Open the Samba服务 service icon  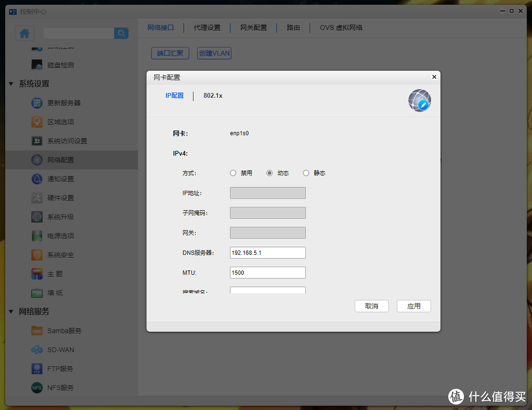[36, 331]
